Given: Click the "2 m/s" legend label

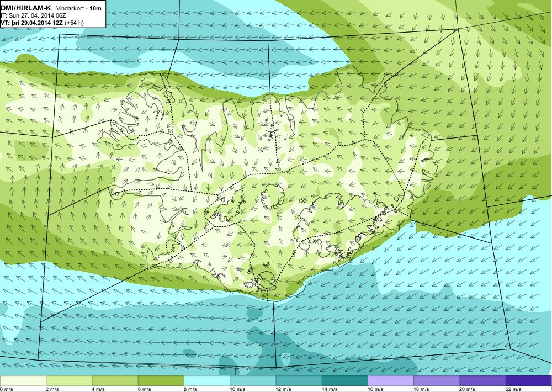Looking at the screenshot, I should click(x=52, y=389).
